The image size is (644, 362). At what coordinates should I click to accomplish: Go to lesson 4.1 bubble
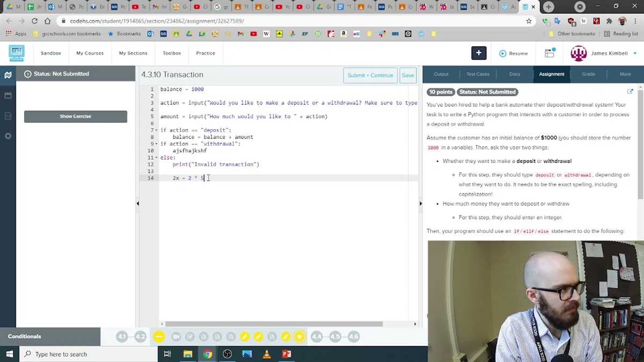122,337
